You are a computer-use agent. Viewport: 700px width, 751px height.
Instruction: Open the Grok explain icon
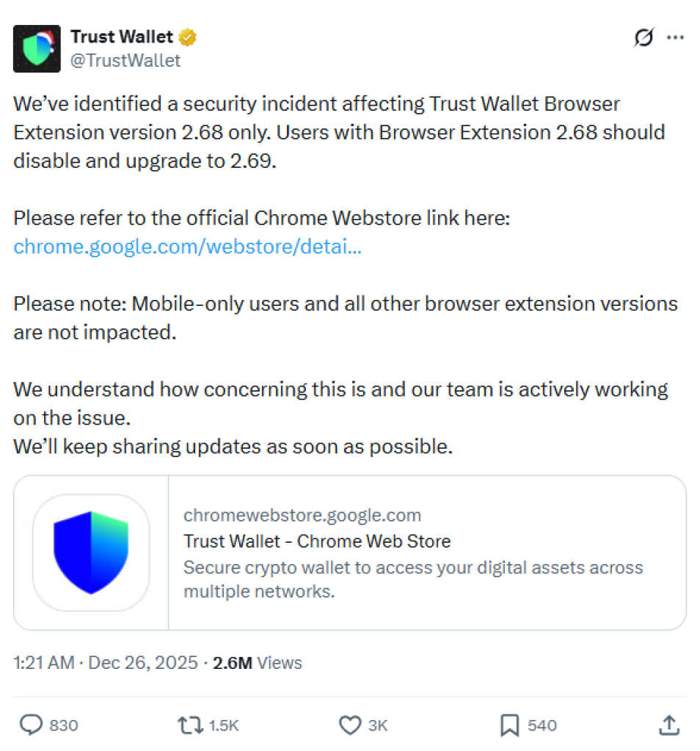643,38
